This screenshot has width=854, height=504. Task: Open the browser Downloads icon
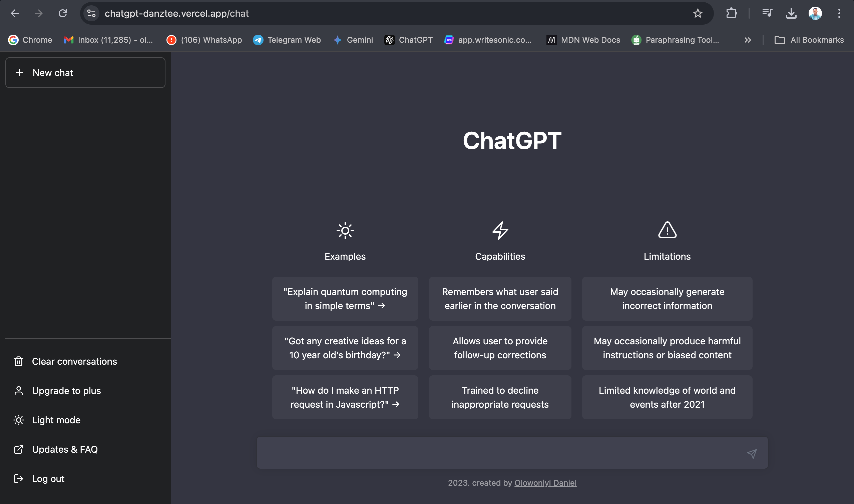(791, 13)
